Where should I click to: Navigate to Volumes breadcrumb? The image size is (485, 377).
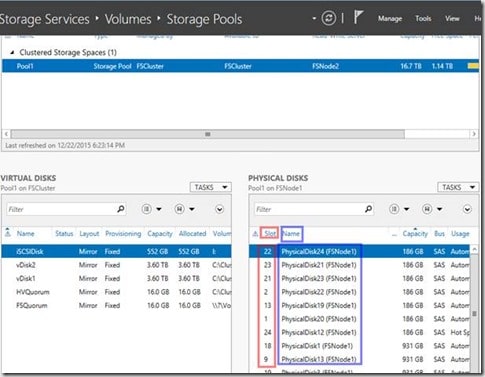128,19
